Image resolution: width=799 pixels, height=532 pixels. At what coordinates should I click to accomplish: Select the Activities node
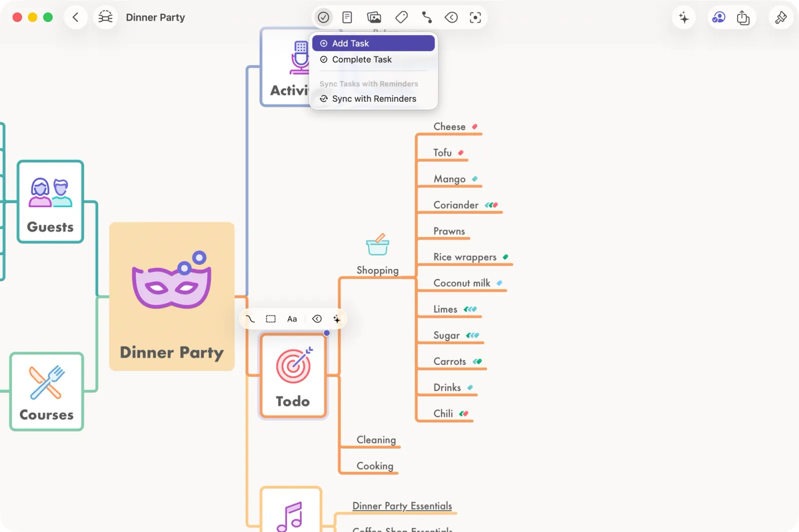point(285,67)
